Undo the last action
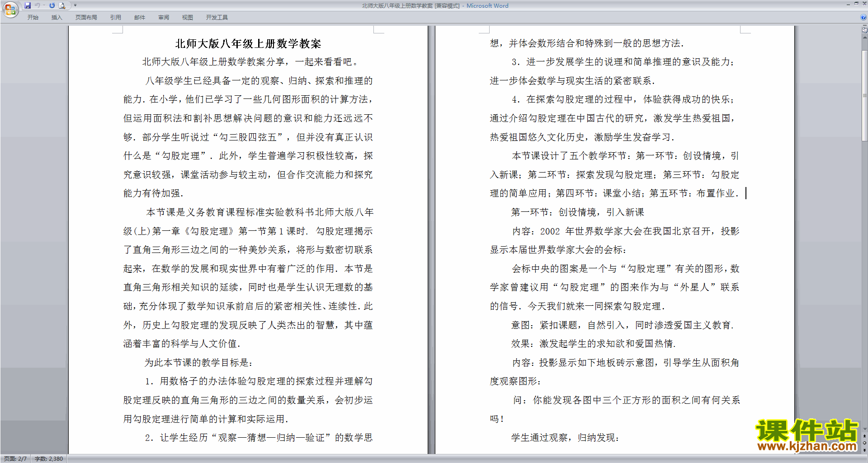The width and height of the screenshot is (868, 463). pos(38,5)
